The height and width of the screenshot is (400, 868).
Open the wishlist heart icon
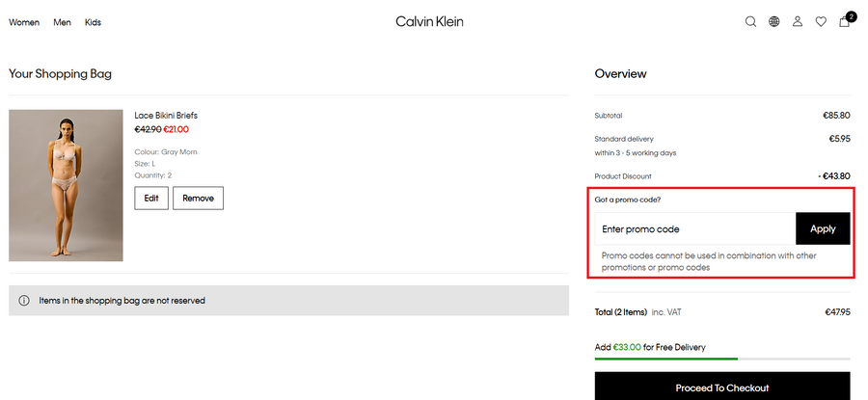821,22
